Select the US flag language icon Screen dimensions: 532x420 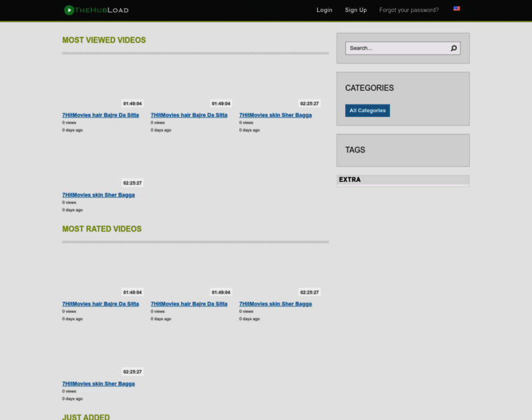pyautogui.click(x=456, y=8)
